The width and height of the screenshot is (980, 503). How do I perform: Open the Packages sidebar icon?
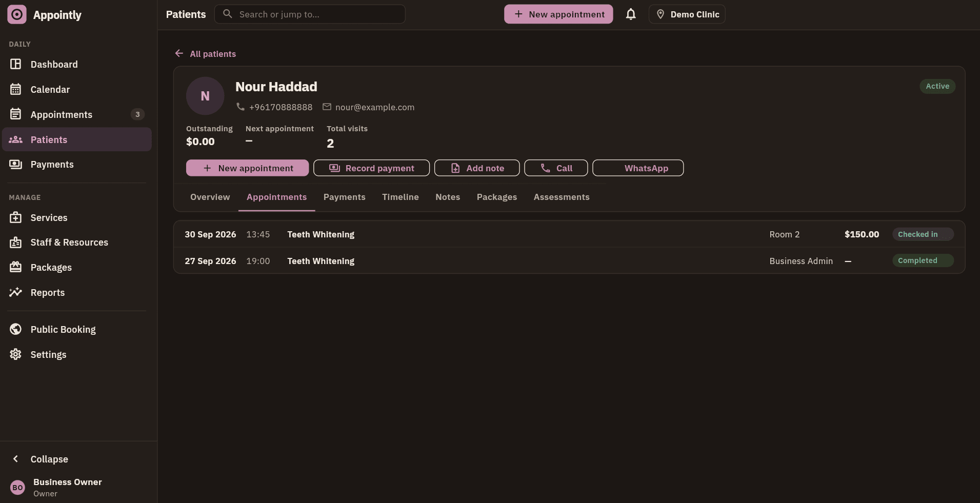[16, 267]
